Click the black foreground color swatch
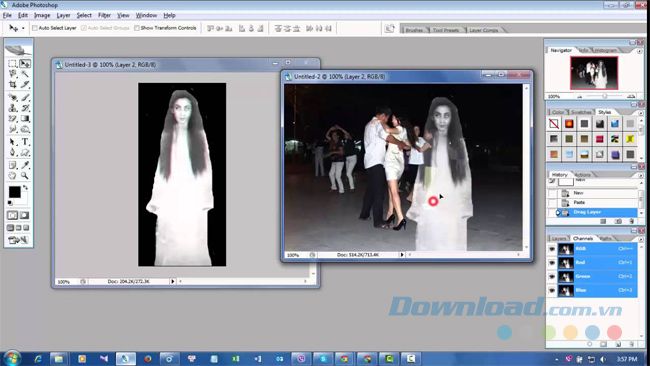 (x=15, y=192)
